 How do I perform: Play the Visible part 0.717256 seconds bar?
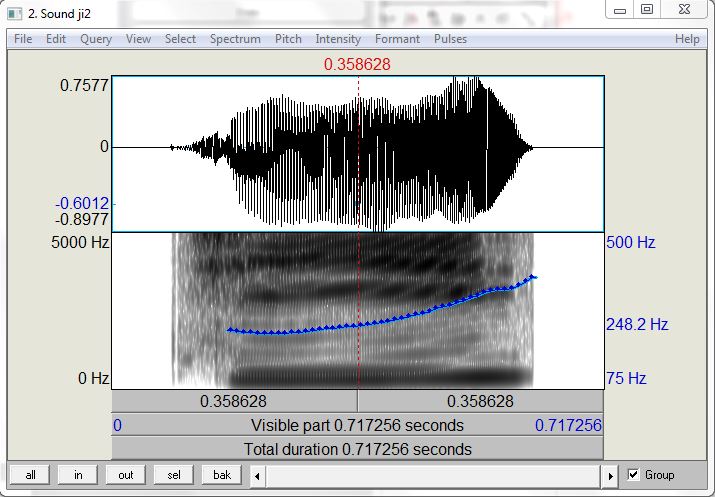click(x=358, y=425)
